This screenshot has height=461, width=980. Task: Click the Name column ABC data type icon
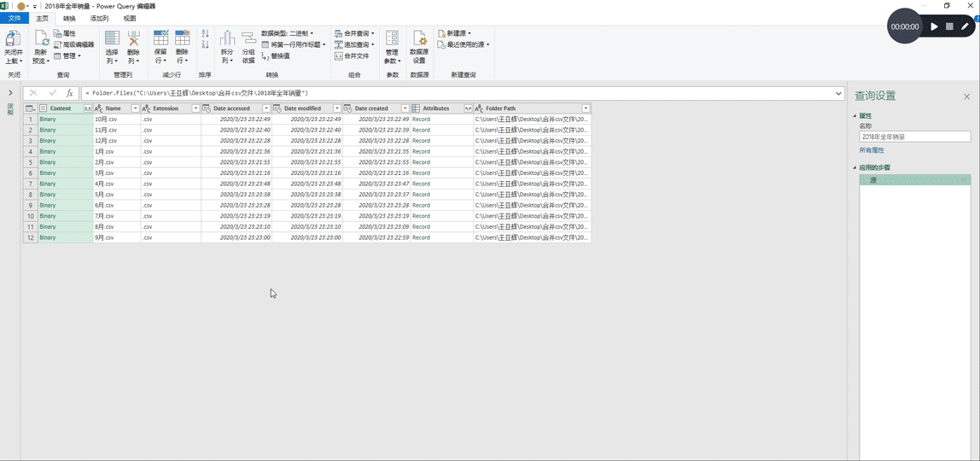(x=99, y=108)
